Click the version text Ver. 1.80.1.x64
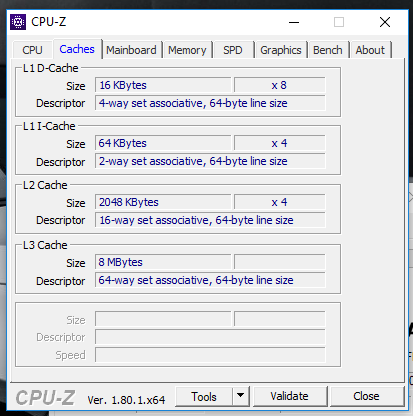Screen dimensions: 413x416 tap(126, 400)
